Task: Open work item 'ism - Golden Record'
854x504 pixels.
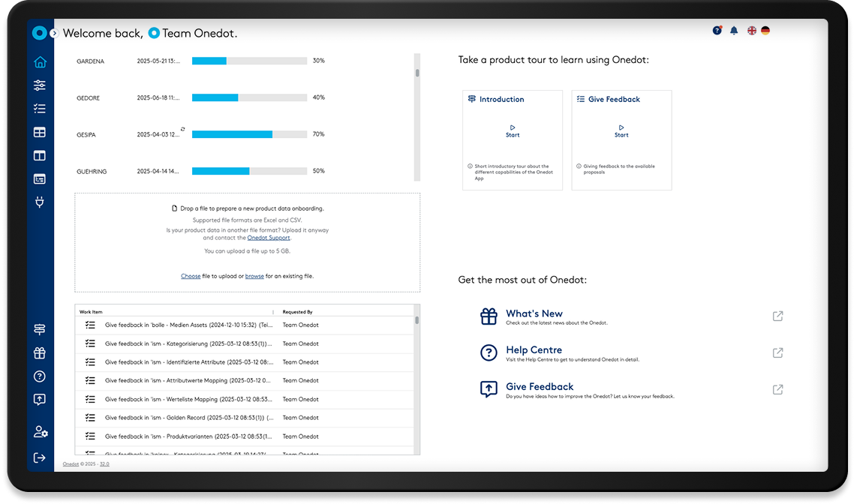Action: pyautogui.click(x=189, y=418)
